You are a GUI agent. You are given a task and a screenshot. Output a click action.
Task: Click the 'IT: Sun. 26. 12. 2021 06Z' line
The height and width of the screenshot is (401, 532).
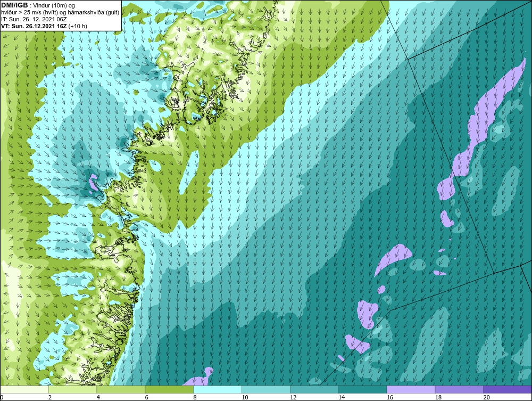[34, 19]
